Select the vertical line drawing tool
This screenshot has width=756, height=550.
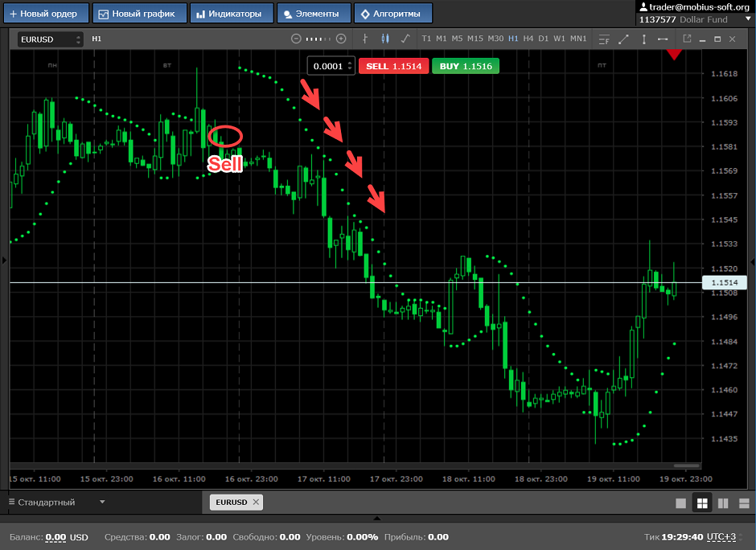[643, 39]
